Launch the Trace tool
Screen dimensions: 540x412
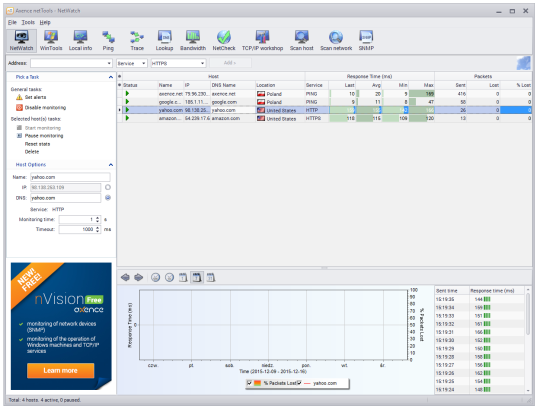click(x=137, y=41)
